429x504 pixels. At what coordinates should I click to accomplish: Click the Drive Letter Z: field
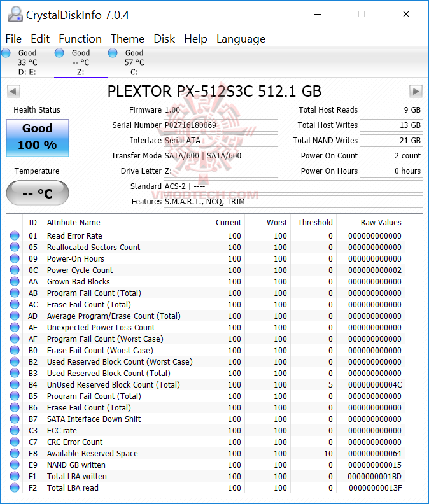(221, 171)
